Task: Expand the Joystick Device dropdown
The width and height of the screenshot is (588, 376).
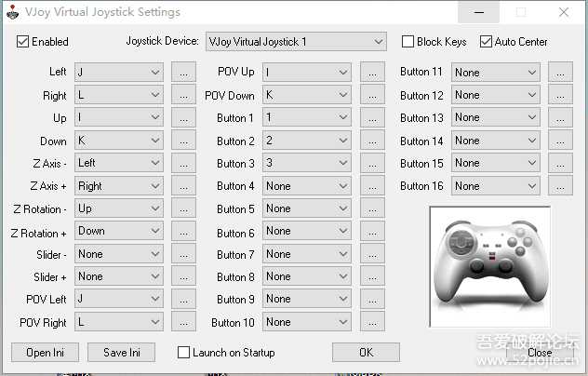Action: [x=295, y=42]
